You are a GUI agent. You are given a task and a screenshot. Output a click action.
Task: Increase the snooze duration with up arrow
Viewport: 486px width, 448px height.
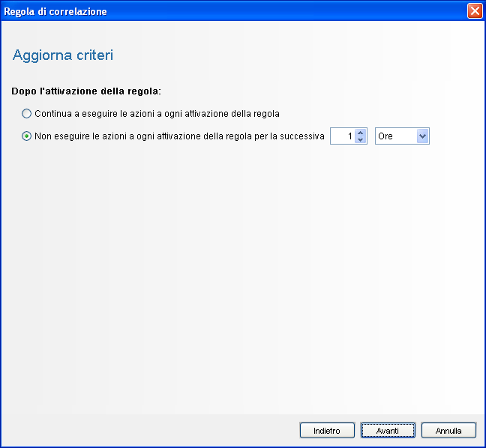(360, 133)
